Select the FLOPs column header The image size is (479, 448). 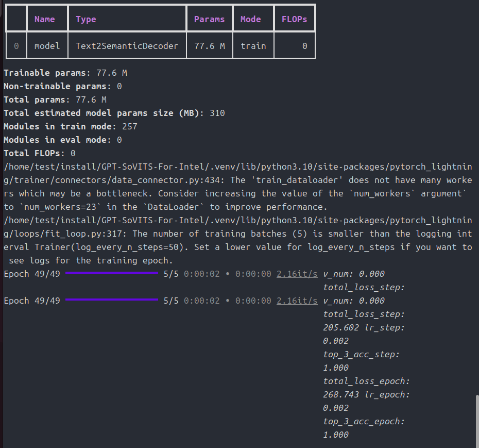tap(294, 19)
